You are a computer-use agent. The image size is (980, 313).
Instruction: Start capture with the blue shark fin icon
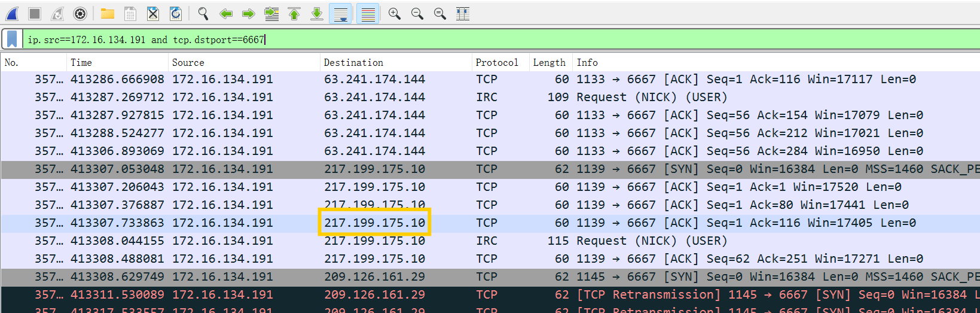pos(12,13)
